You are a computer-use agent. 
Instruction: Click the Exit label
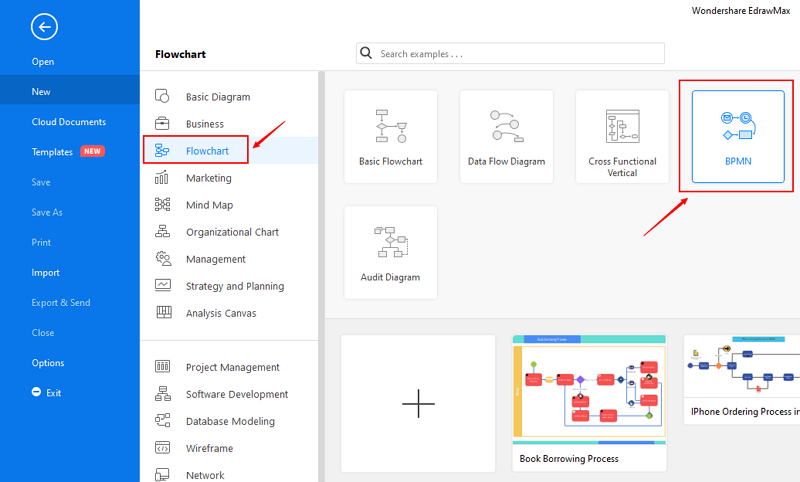point(54,393)
